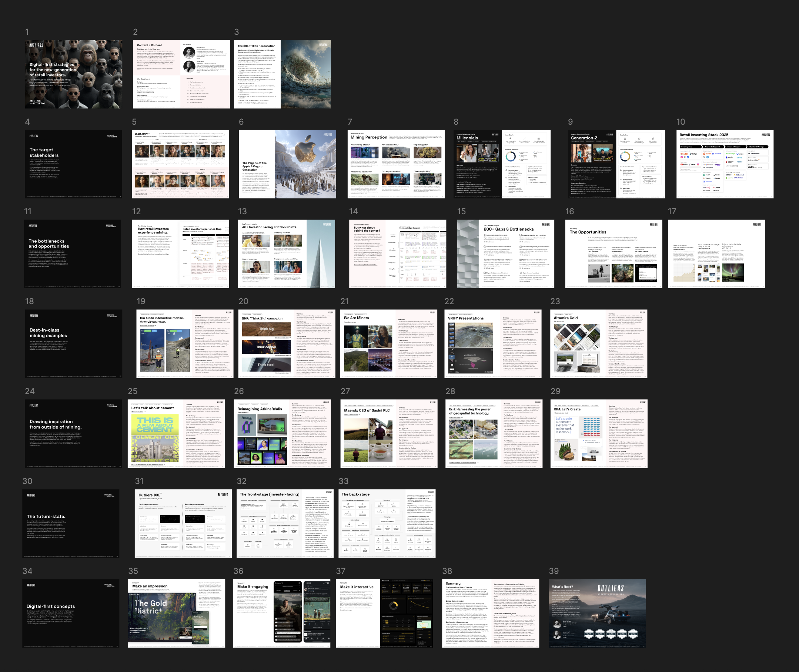Open the Psyche of Apple & Crypto slide

(287, 164)
